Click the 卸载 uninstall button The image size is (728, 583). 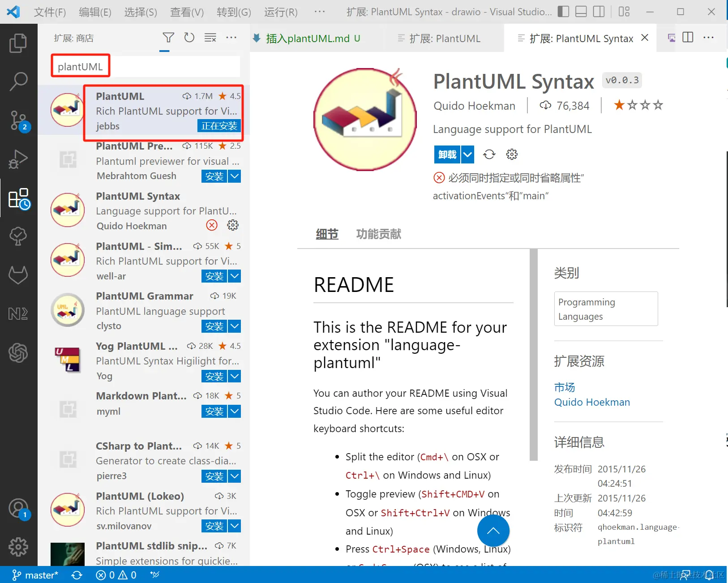click(447, 154)
